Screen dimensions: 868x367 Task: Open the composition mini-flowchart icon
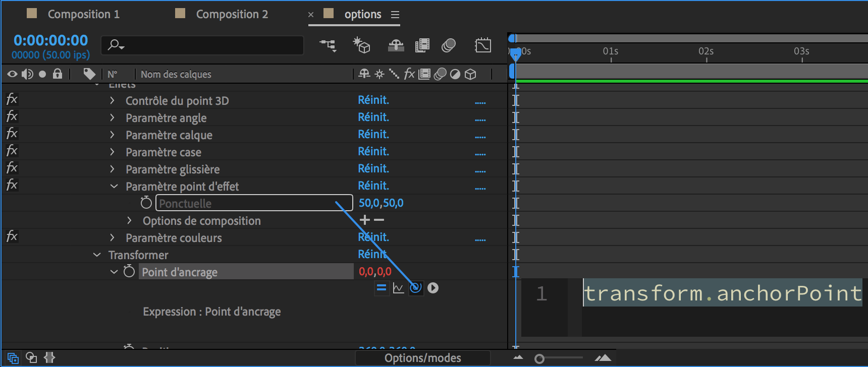point(328,45)
